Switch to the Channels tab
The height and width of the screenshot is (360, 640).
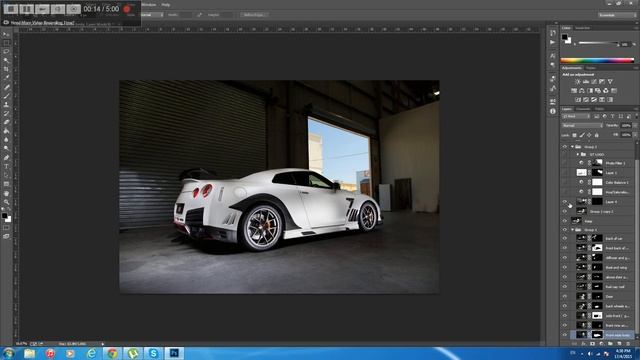click(583, 109)
